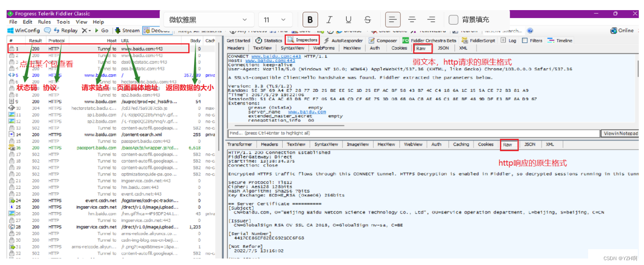
Task: Click the Go resume button
Action: pyautogui.click(x=102, y=31)
